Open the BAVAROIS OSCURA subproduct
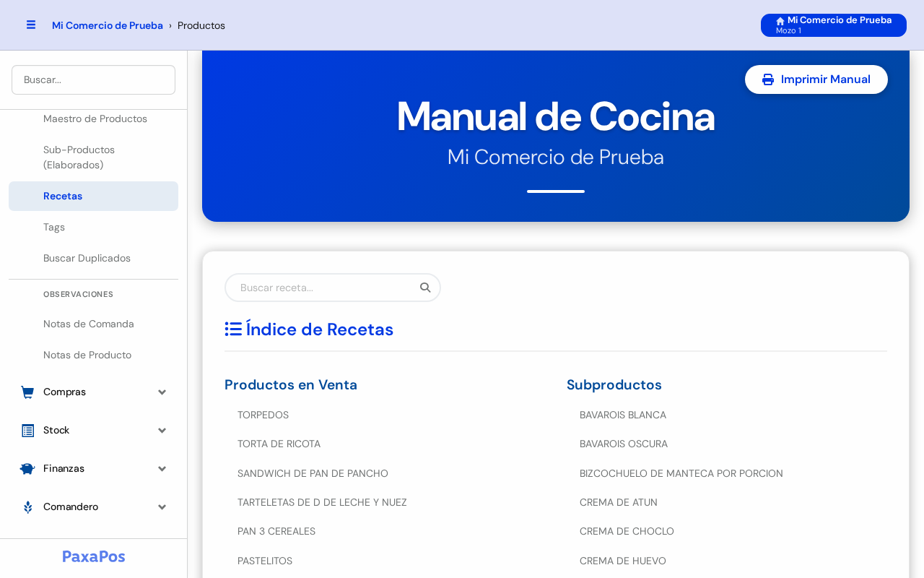The height and width of the screenshot is (578, 924). (624, 444)
